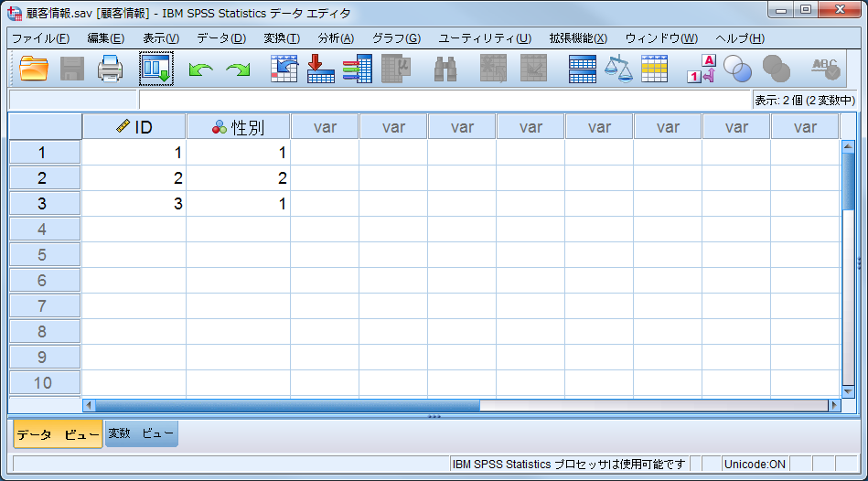This screenshot has height=481, width=868.
Task: Switch to the データ ビュー tab
Action: (58, 434)
